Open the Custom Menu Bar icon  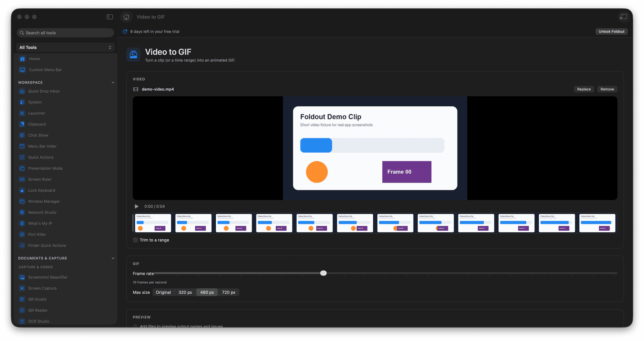(22, 70)
